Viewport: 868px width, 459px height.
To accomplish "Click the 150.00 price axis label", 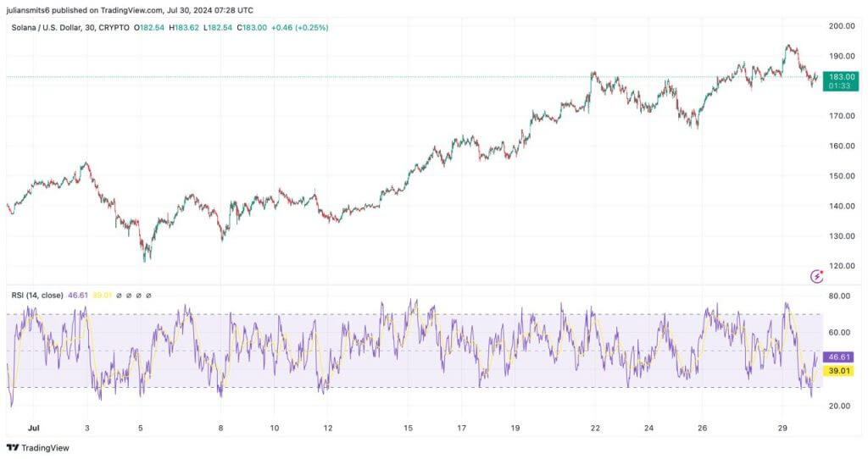I will tap(842, 176).
